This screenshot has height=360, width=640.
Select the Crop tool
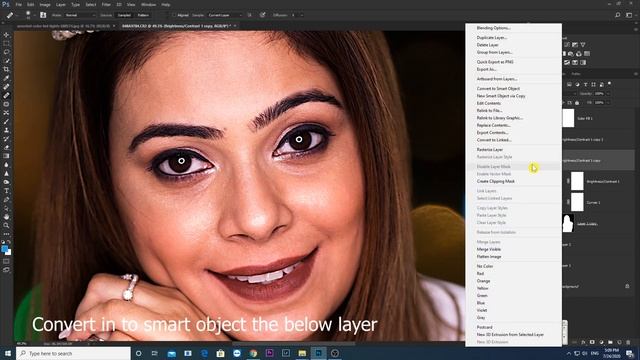[x=6, y=69]
